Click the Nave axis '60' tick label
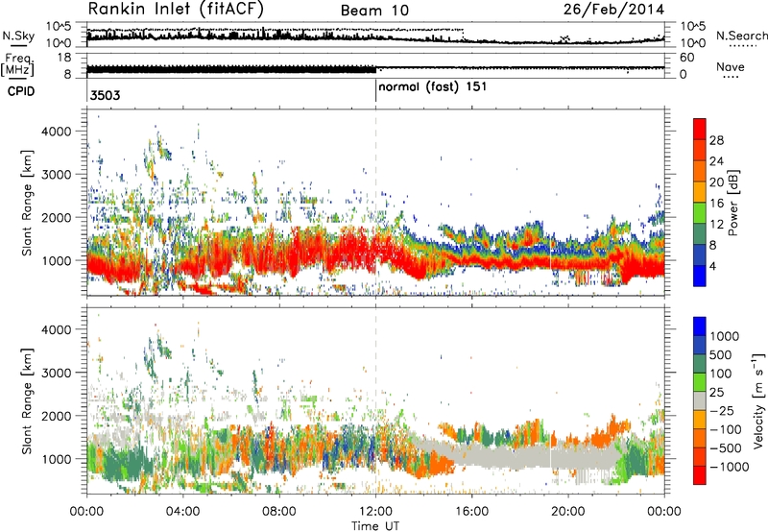Image resolution: width=768 pixels, height=532 pixels. click(687, 58)
